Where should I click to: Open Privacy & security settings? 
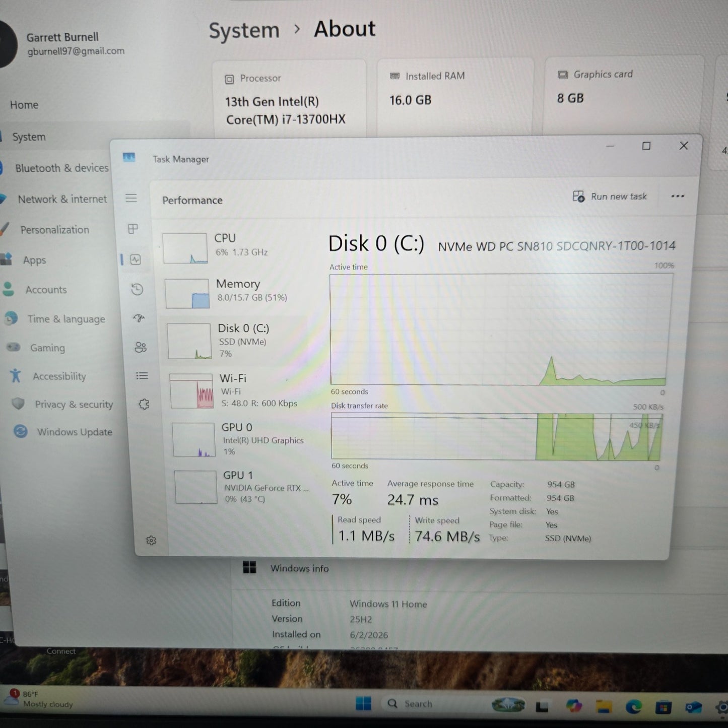pyautogui.click(x=74, y=404)
